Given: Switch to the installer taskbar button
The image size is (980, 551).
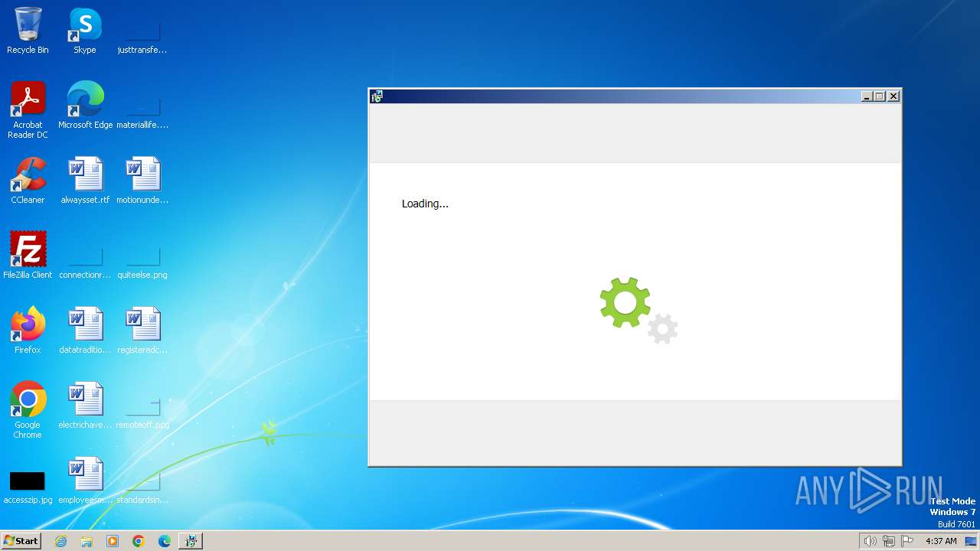Looking at the screenshot, I should [x=191, y=541].
